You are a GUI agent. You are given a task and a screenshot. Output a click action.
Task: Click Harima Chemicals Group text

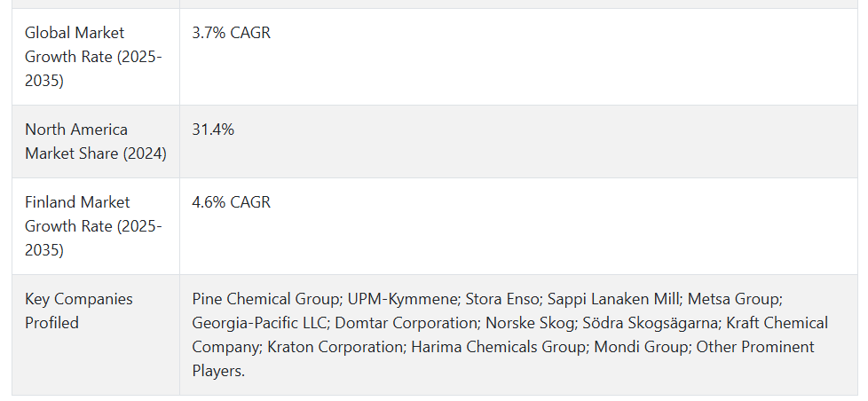click(499, 348)
